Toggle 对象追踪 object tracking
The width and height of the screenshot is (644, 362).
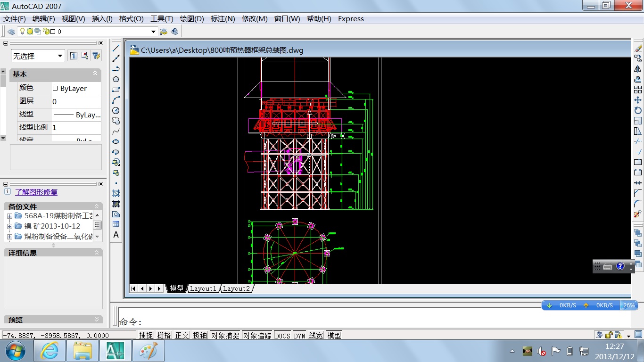point(257,336)
